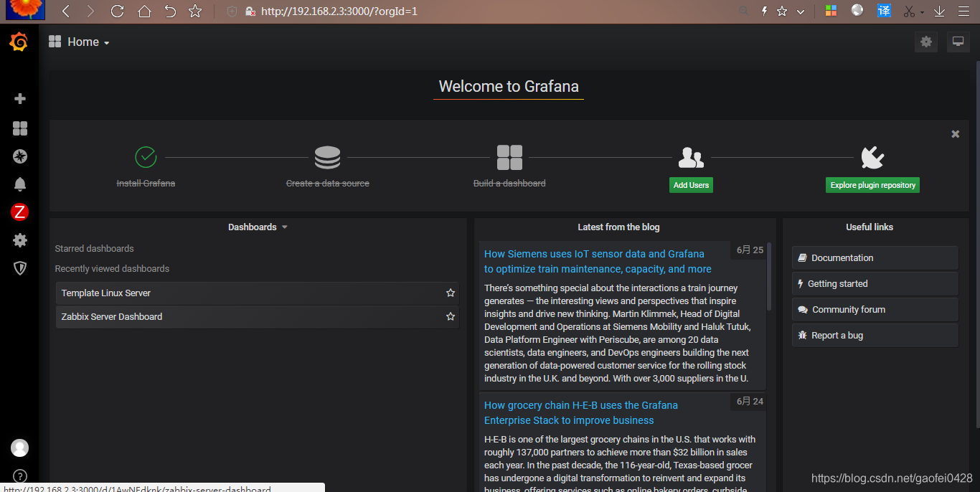The image size is (980, 492).
Task: Open Zabbix Server Dashboard entry
Action: pyautogui.click(x=258, y=316)
